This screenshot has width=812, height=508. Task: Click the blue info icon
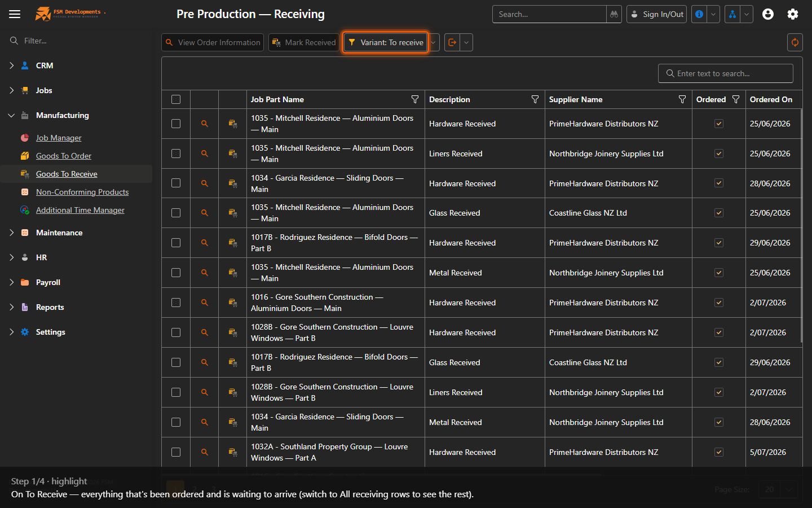[x=699, y=14]
